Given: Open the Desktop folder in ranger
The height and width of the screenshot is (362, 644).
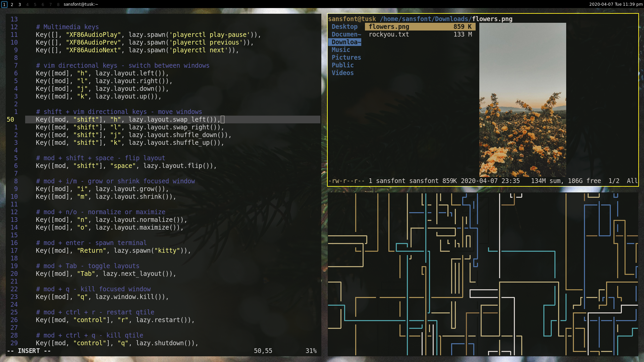Looking at the screenshot, I should [344, 27].
